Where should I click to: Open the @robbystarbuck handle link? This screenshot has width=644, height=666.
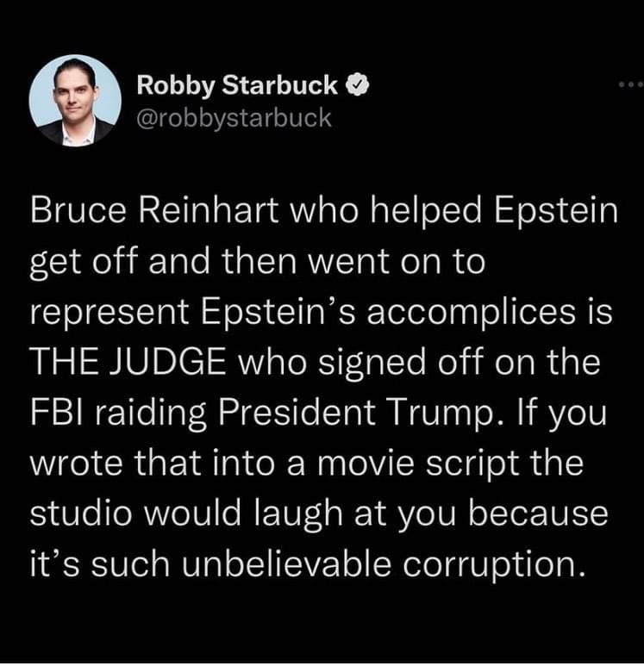(234, 117)
